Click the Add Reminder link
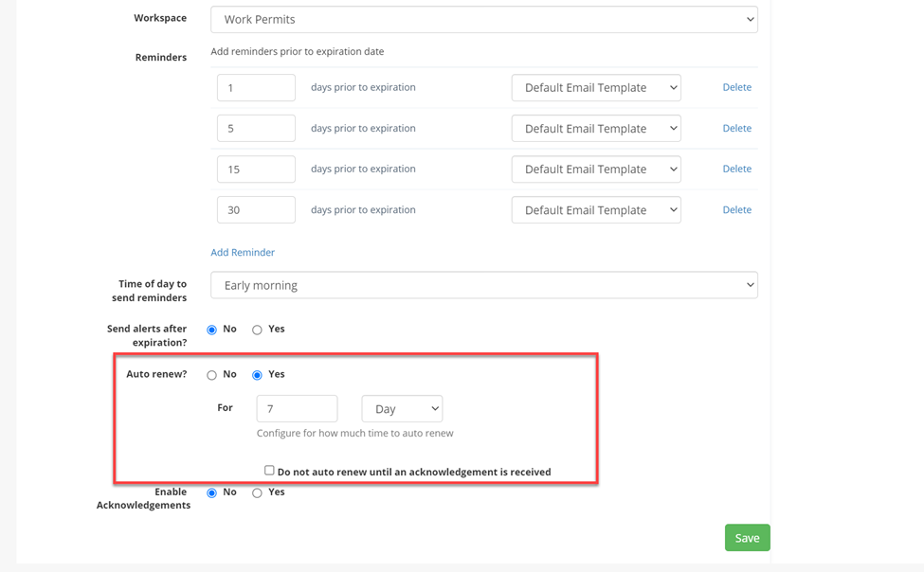This screenshot has height=572, width=924. click(243, 252)
